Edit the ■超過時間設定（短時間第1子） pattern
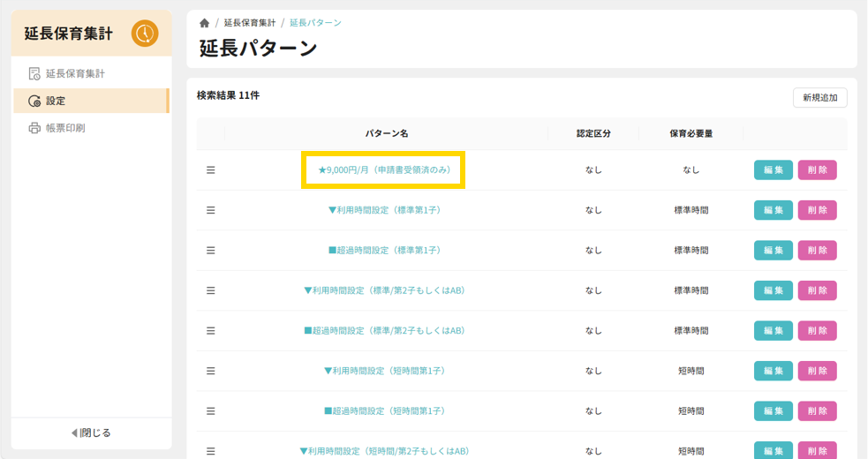This screenshot has width=868, height=459. [x=773, y=411]
